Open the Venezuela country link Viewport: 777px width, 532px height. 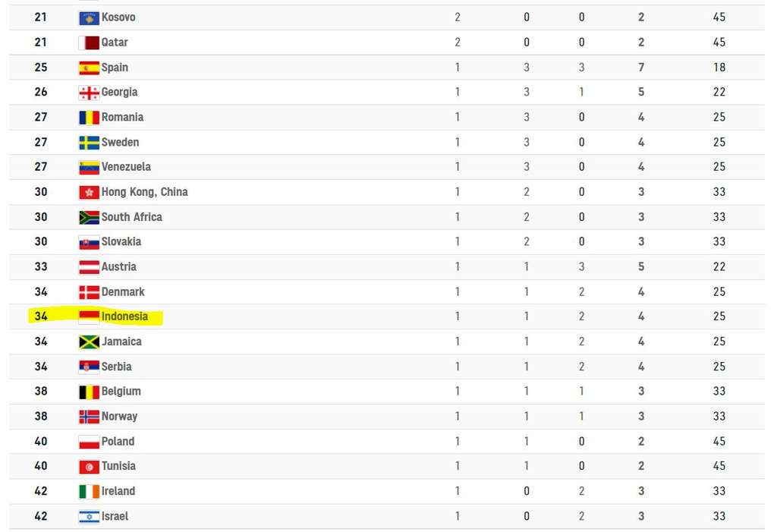(x=126, y=167)
